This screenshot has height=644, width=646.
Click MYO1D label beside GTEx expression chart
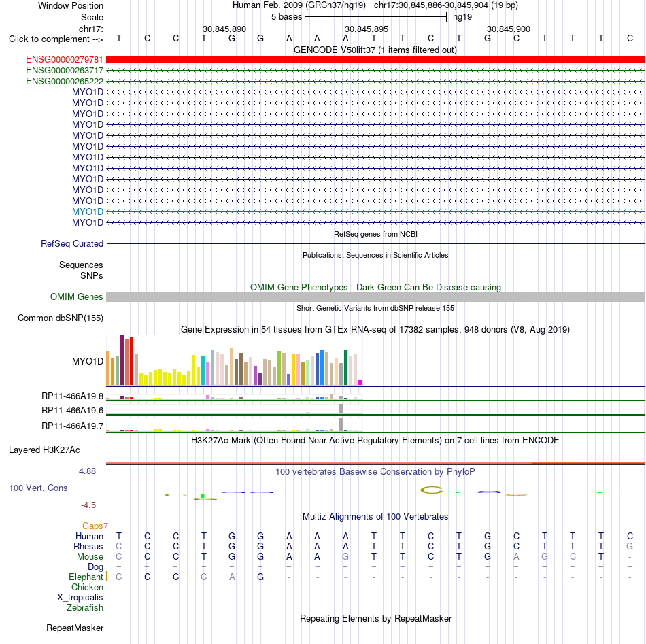pos(87,361)
